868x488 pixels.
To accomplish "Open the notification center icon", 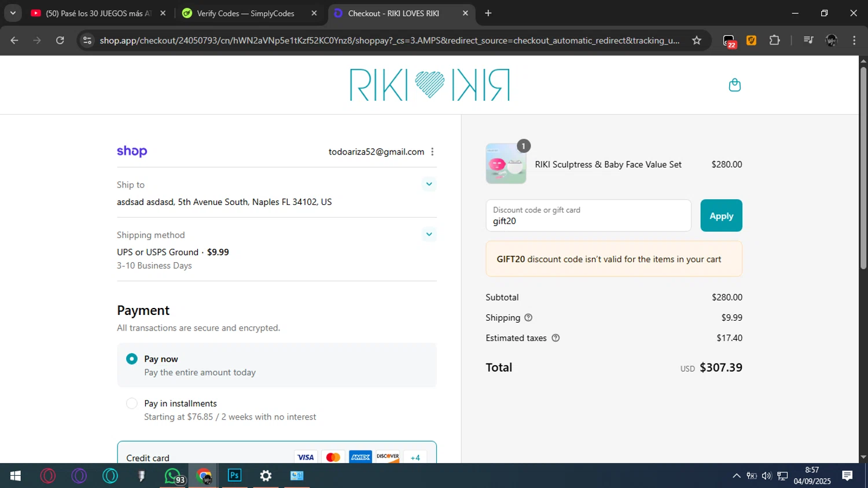I will pyautogui.click(x=847, y=476).
